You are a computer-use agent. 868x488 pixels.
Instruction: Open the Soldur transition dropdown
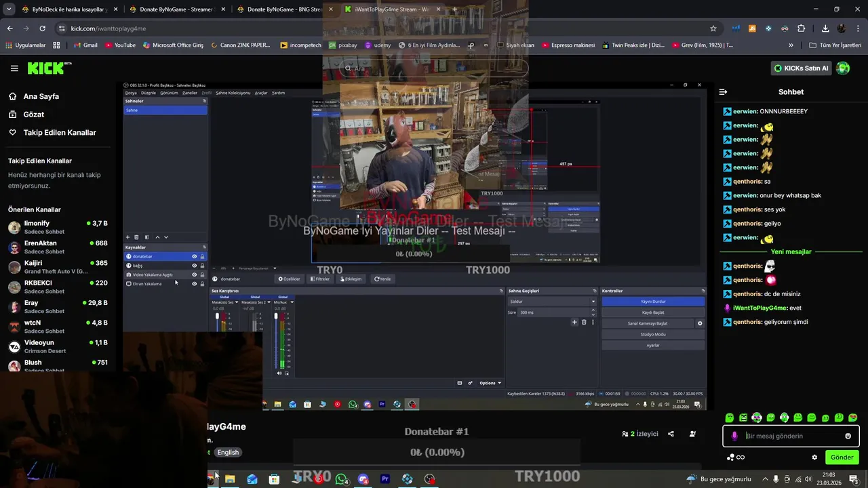(x=552, y=302)
